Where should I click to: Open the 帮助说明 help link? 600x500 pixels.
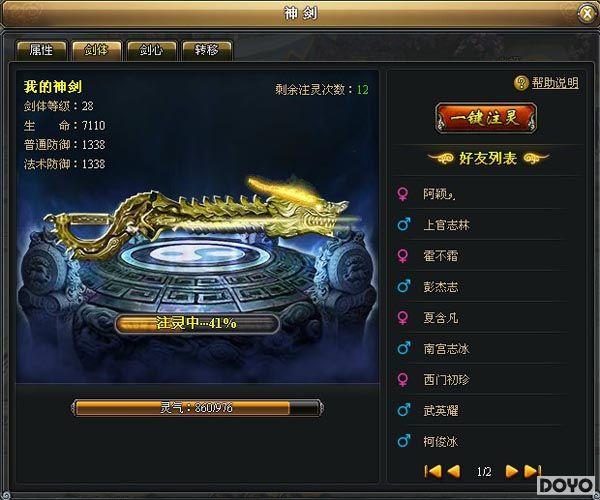click(555, 83)
